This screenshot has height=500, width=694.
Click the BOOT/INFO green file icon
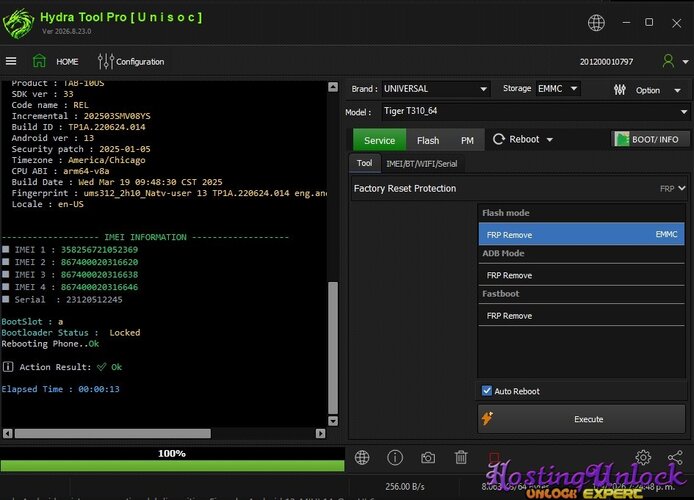[x=621, y=139]
